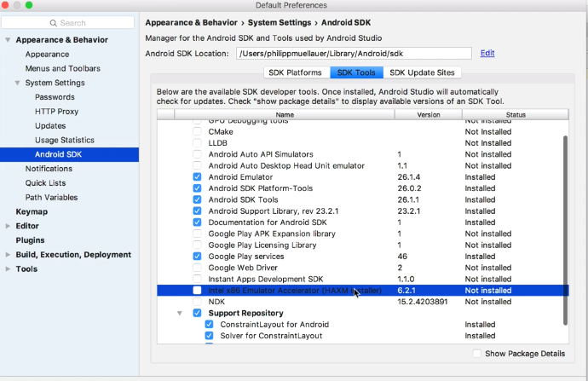Uncheck the Android SDK Tools checkbox
This screenshot has height=381, width=588.
197,199
